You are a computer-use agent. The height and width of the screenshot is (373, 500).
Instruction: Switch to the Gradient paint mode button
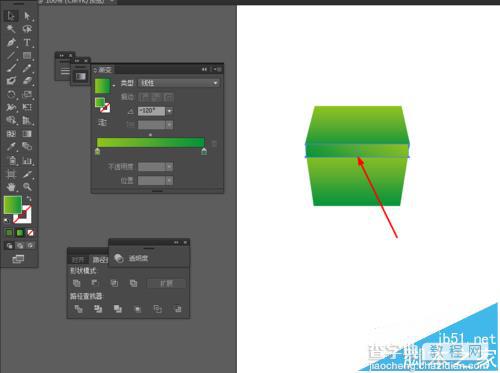[x=20, y=233]
